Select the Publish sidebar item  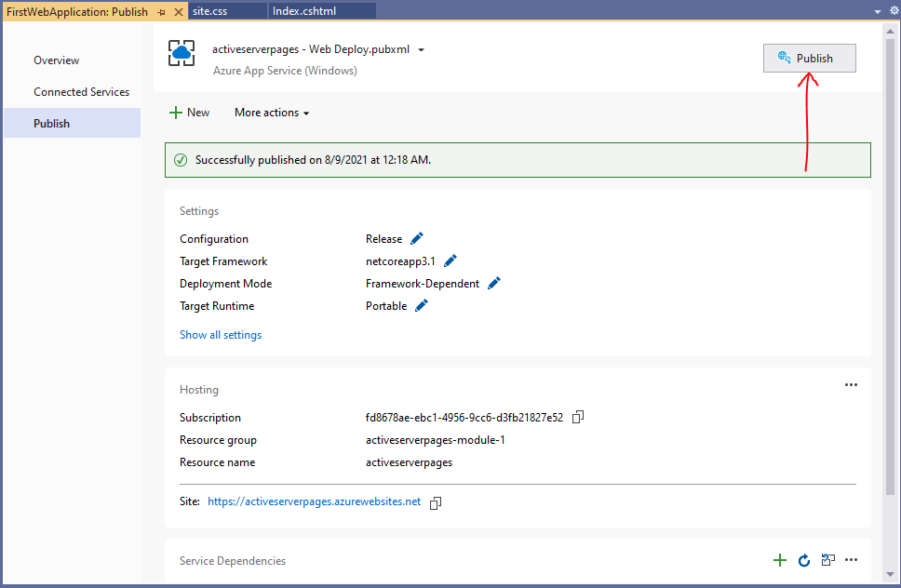coord(73,123)
